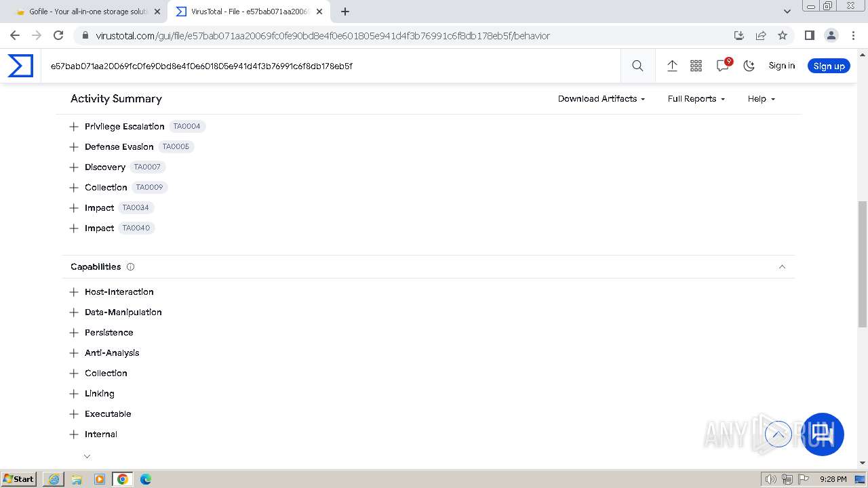Click the TA0005 tag
The height and width of the screenshot is (488, 868).
176,146
